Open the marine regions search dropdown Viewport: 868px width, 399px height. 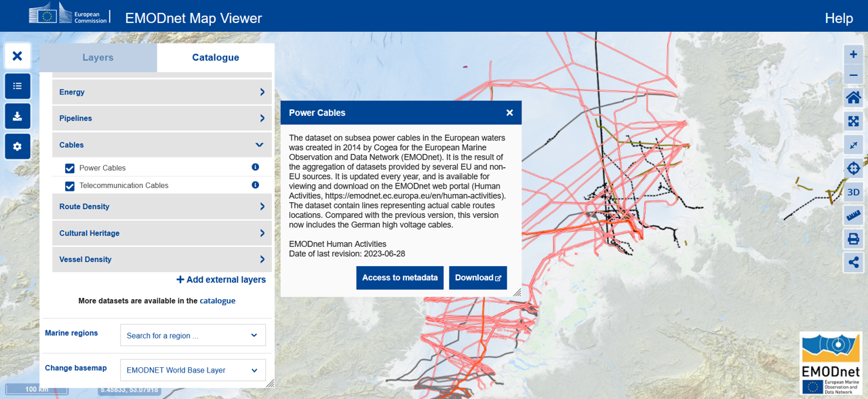pyautogui.click(x=193, y=335)
